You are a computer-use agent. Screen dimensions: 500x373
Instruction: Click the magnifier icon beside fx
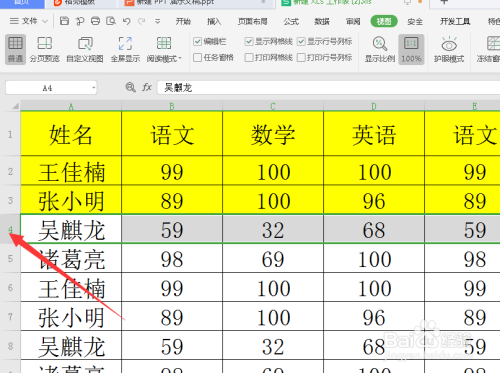click(x=130, y=87)
